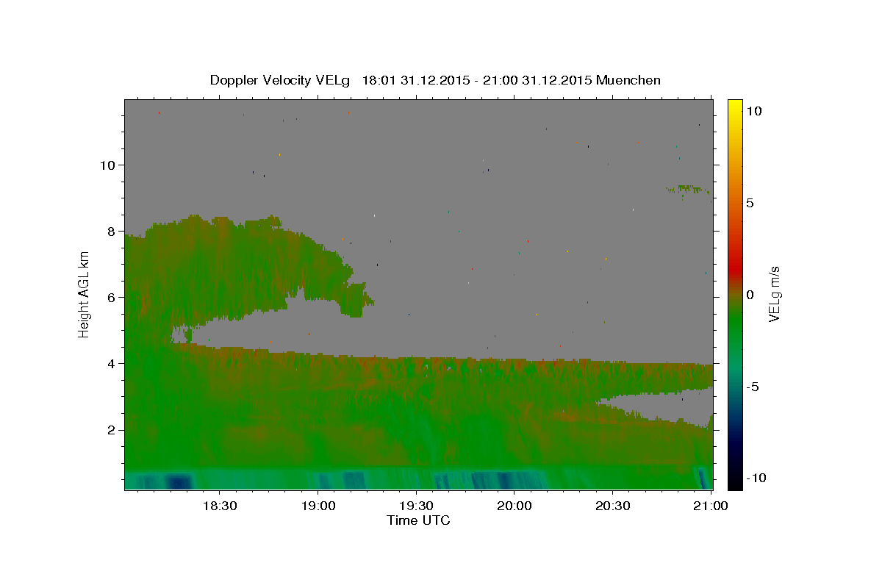
Task: Click the small cirrus echo near 9 km
Action: [687, 190]
